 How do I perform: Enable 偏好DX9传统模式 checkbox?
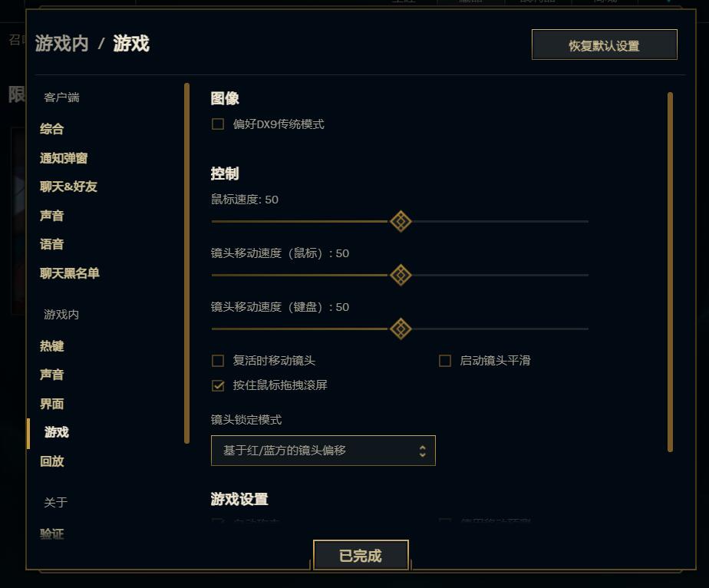coord(218,124)
